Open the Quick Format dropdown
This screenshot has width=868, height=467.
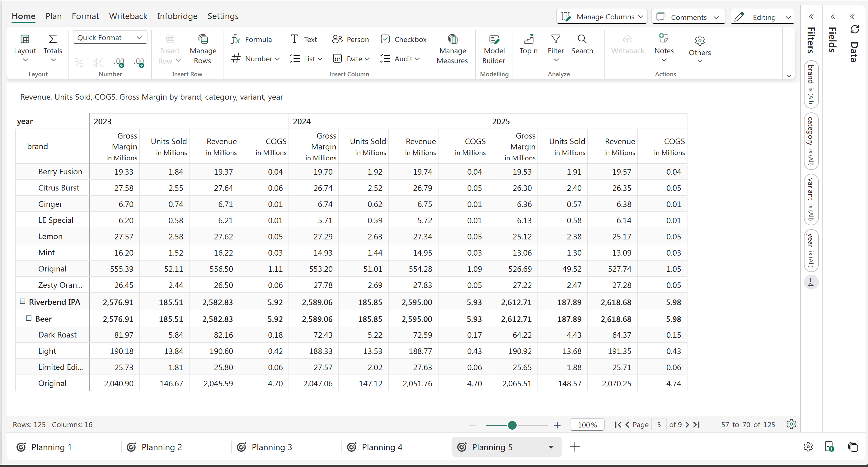pos(110,37)
